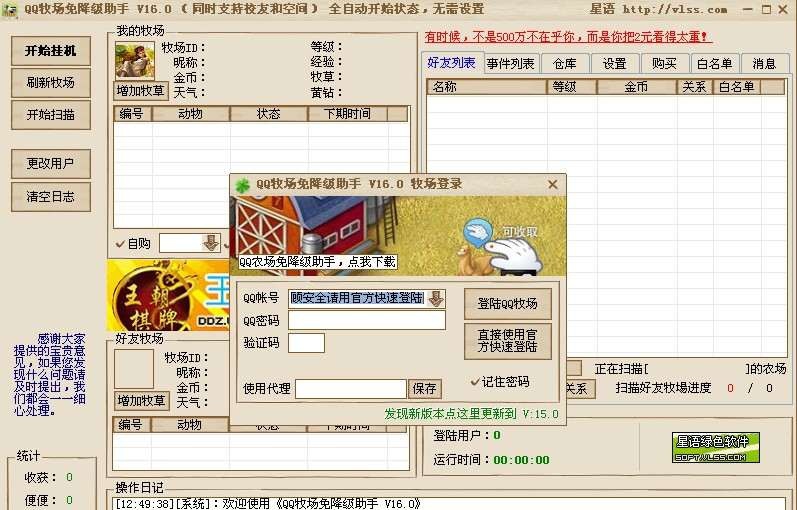Click 登陆QQ牧场 login button
The height and width of the screenshot is (510, 797).
tap(508, 304)
